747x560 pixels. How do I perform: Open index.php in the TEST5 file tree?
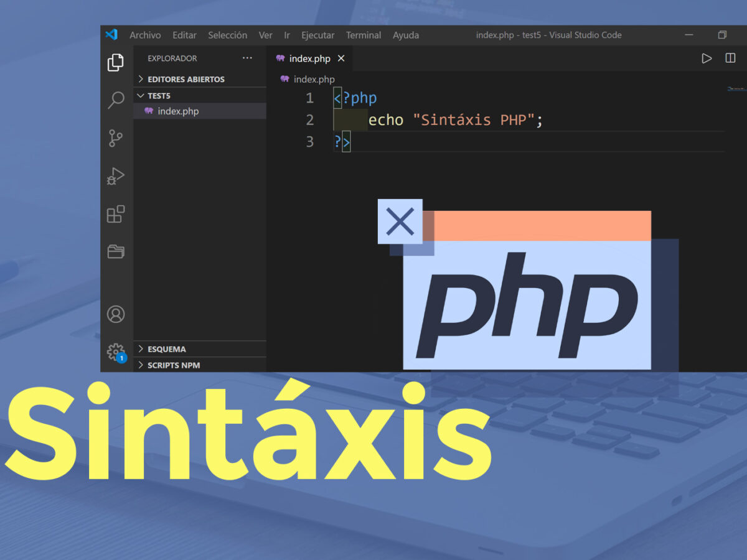coord(200,111)
